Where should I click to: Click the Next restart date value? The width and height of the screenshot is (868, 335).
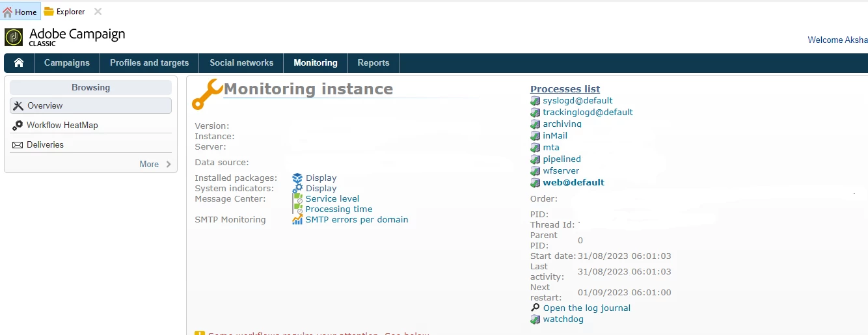pos(625,293)
